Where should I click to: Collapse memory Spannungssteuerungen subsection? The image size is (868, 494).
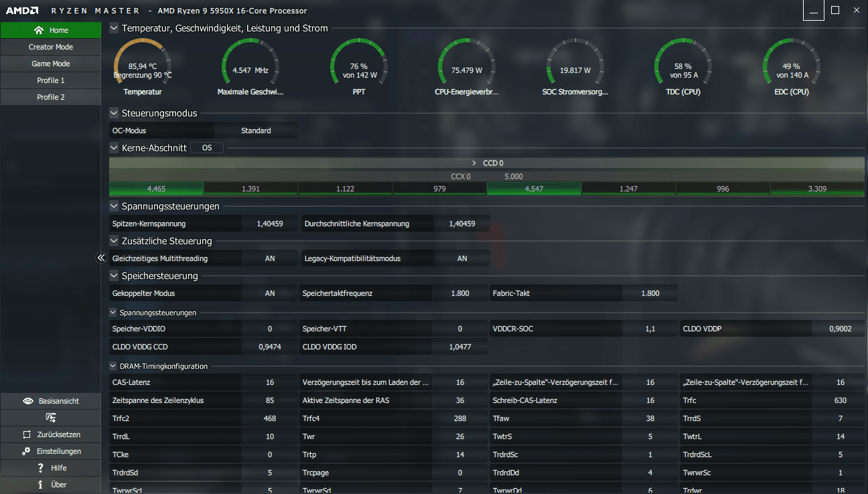click(x=113, y=313)
